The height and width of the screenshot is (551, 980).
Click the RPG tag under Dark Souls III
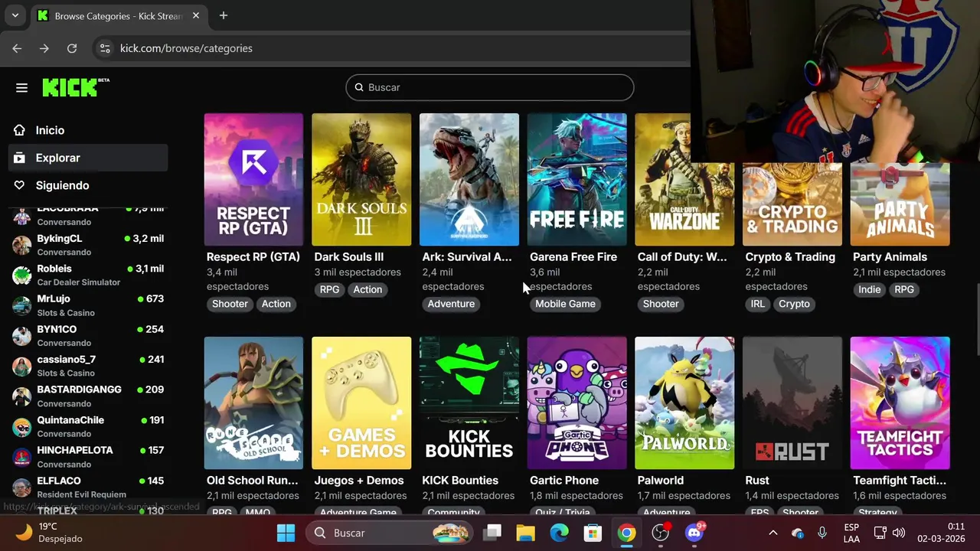(329, 289)
